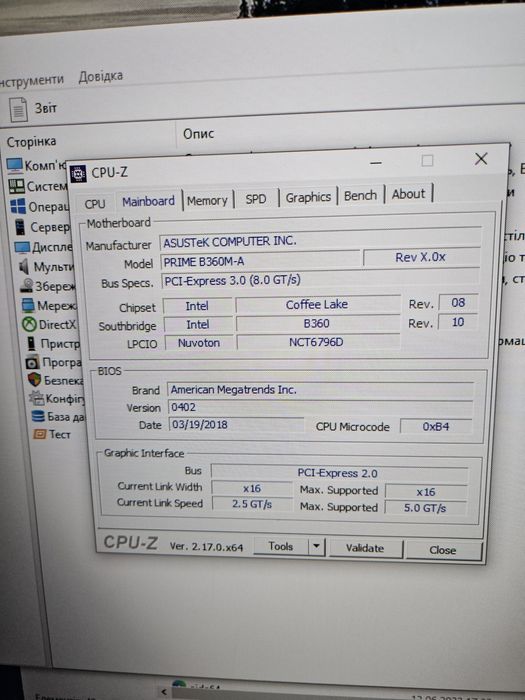Select the Config icon in AIDA64 sidebar

36,398
